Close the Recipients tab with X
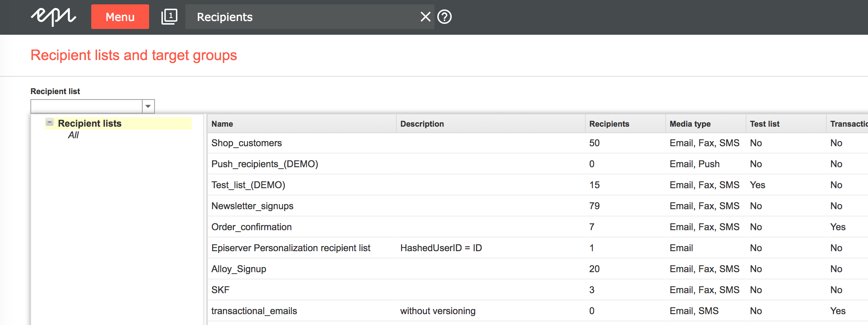868x325 pixels. (425, 17)
